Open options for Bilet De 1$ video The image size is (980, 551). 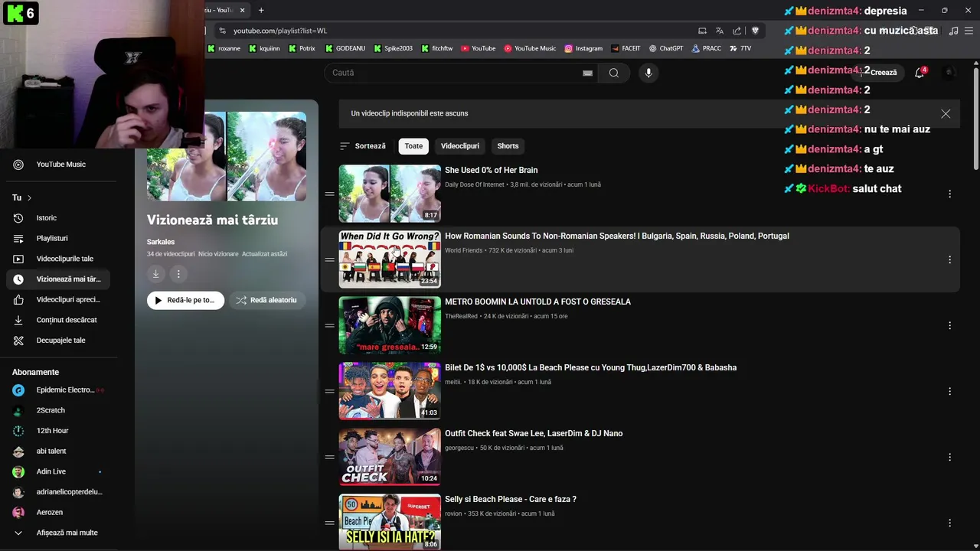tap(949, 391)
